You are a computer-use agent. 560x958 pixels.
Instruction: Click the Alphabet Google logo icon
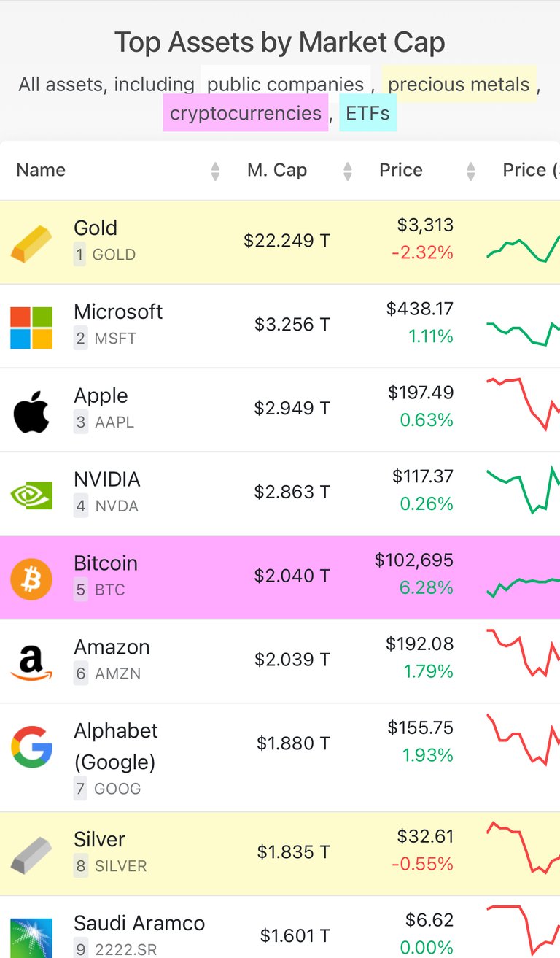click(x=31, y=746)
